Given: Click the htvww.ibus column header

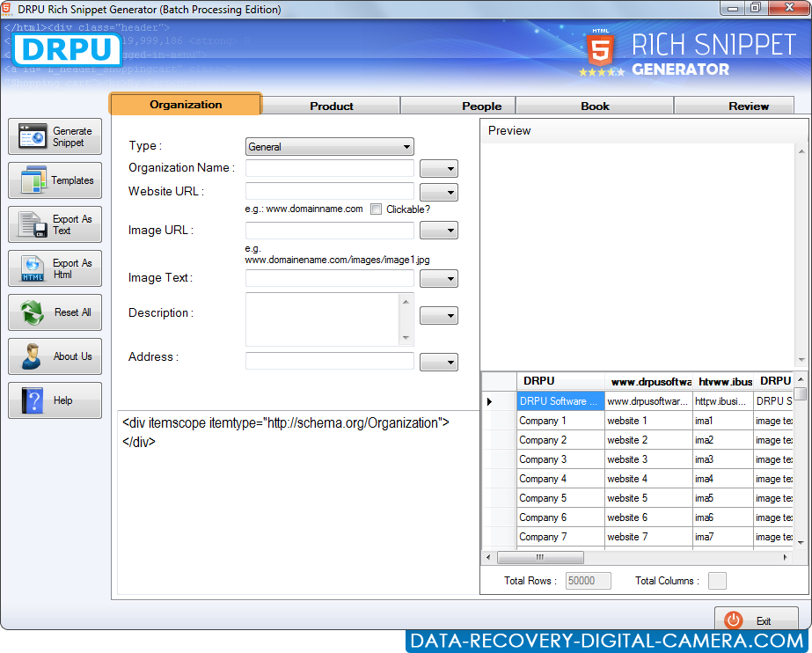Looking at the screenshot, I should coord(723,381).
